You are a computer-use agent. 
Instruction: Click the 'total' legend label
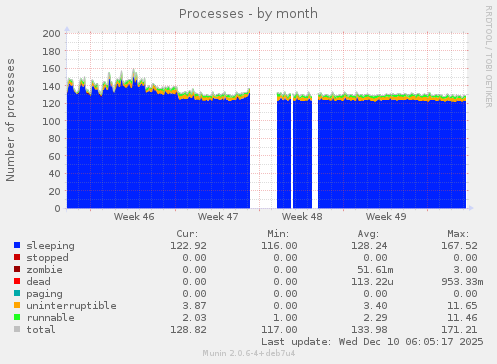[x=41, y=330]
